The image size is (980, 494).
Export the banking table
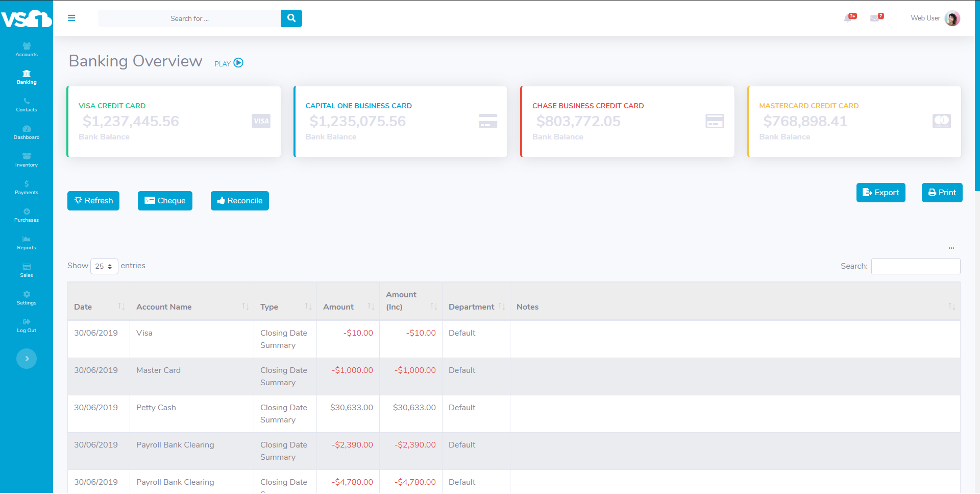[x=881, y=193]
